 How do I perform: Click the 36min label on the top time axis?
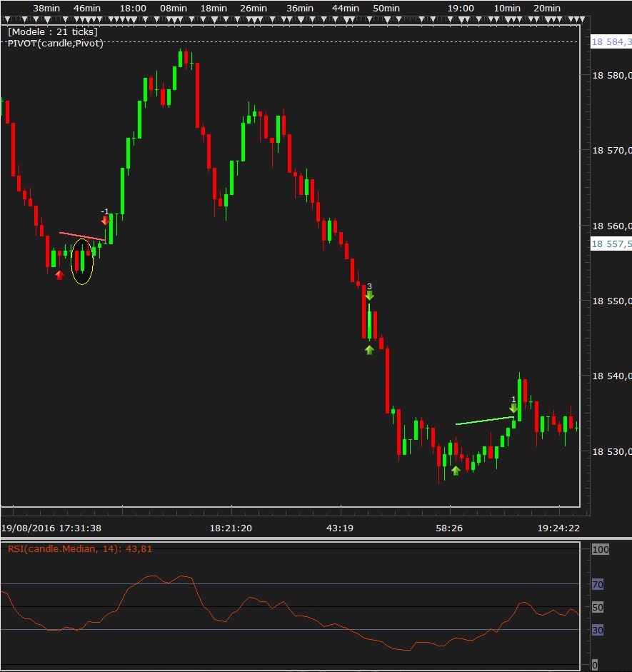pos(300,8)
